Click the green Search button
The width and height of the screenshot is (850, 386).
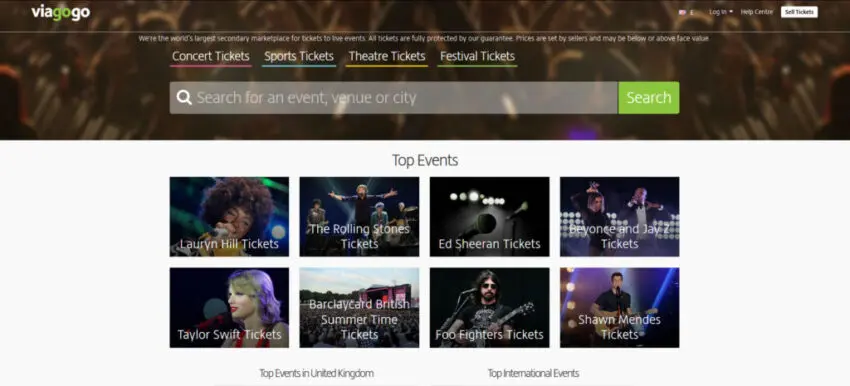[x=649, y=98]
